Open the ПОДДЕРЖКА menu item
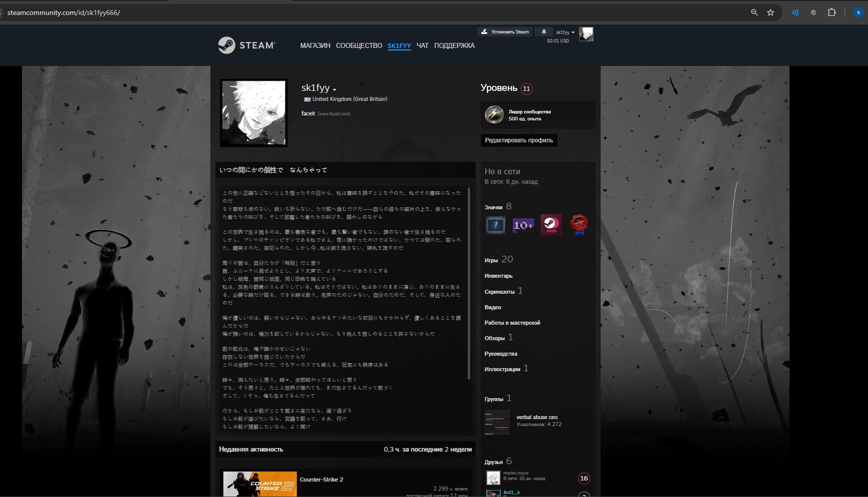868x497 pixels. coord(454,45)
